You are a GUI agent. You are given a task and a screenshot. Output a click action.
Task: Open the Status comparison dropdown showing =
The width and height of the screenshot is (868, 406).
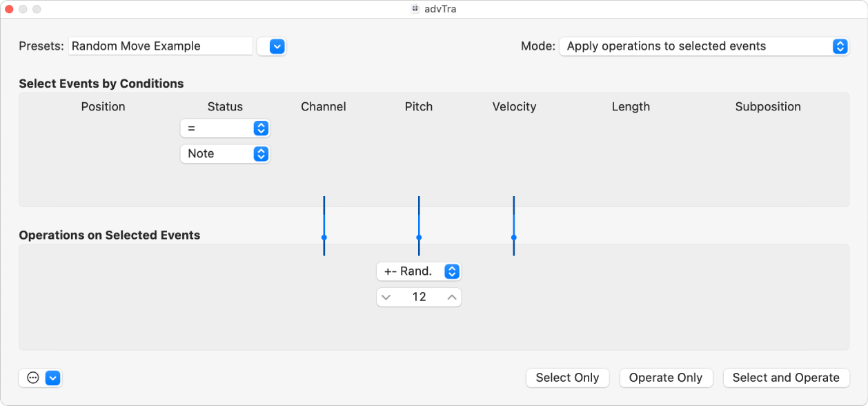pyautogui.click(x=225, y=128)
